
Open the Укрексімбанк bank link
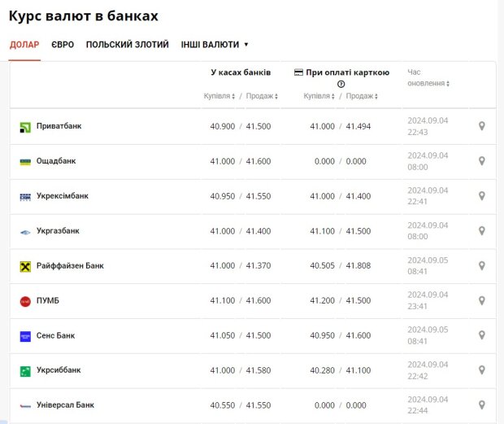63,196
